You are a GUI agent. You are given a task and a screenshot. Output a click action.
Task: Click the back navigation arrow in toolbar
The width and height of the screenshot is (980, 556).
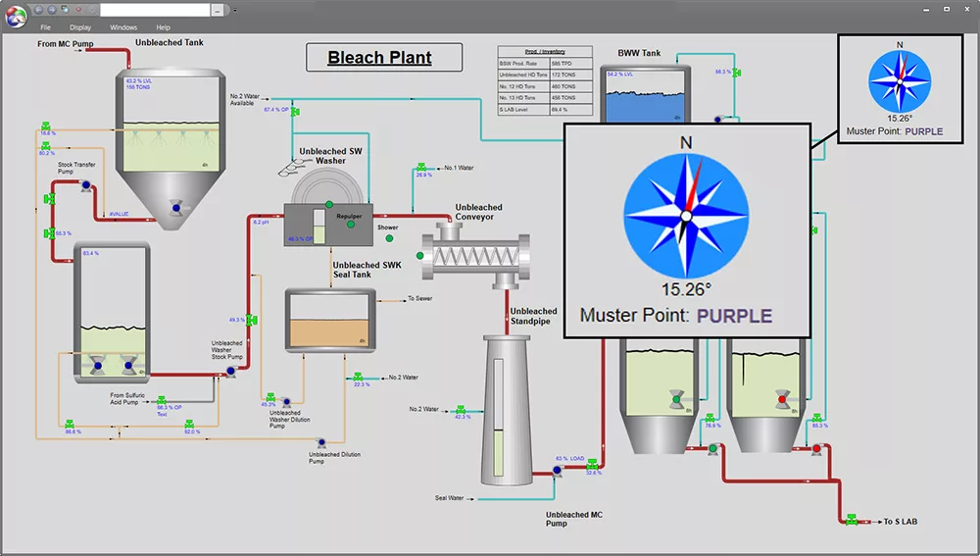point(39,10)
